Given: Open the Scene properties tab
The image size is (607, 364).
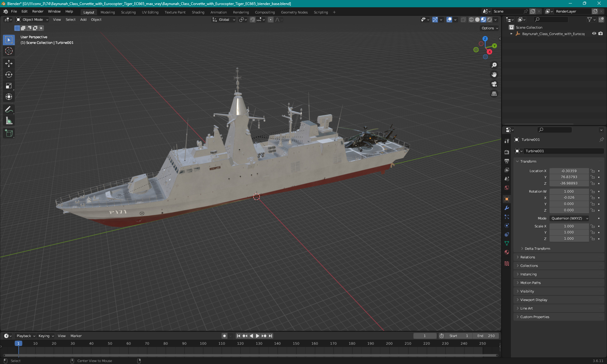Looking at the screenshot, I should coord(507,179).
